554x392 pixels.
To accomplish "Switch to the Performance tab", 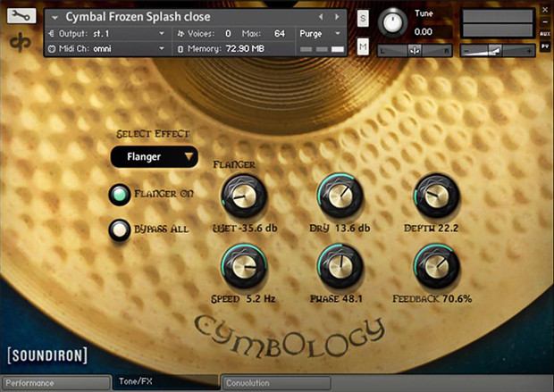I will click(x=56, y=383).
